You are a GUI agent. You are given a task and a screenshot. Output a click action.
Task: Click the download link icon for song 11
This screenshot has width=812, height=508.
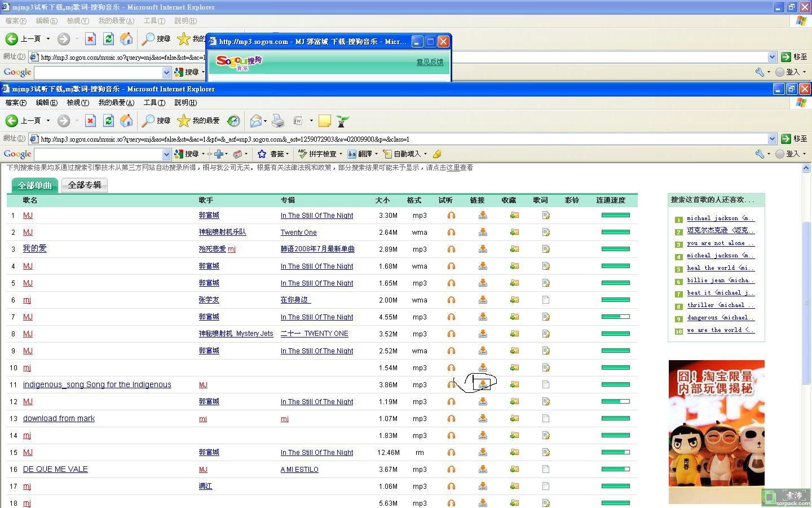[x=483, y=384]
